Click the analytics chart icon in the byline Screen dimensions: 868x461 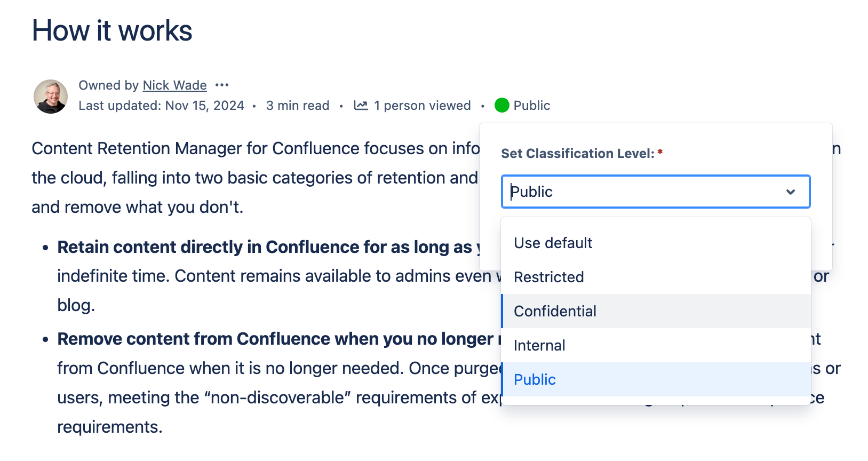pos(361,106)
